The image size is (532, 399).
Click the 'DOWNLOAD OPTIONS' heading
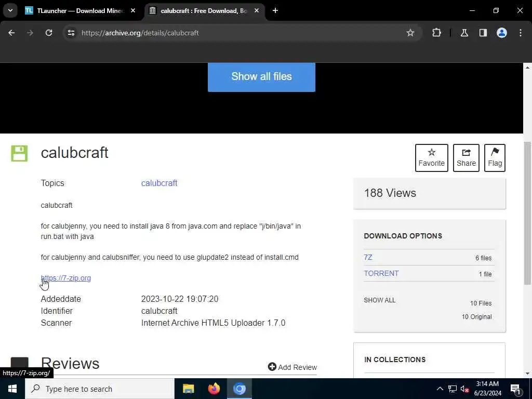click(403, 236)
